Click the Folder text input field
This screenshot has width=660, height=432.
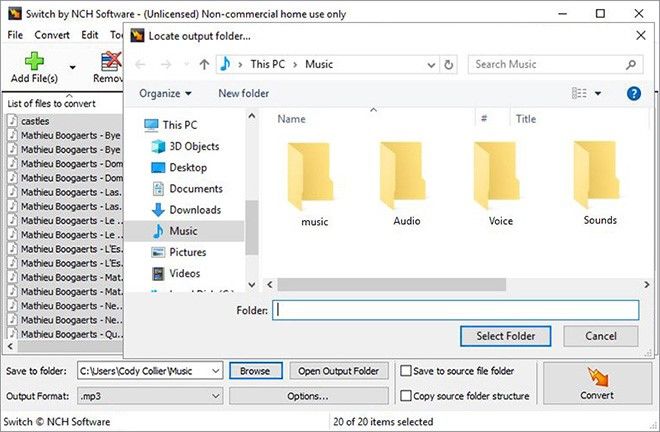point(455,310)
